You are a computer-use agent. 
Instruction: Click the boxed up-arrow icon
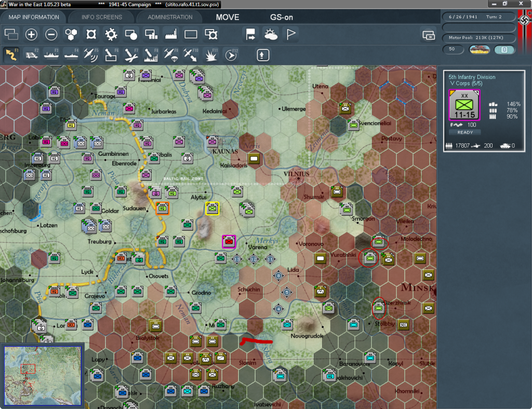(262, 55)
